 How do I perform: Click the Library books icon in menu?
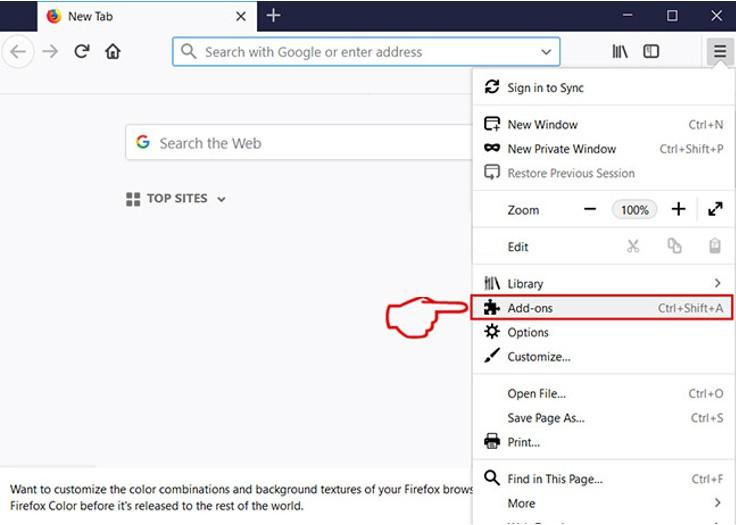coord(492,283)
